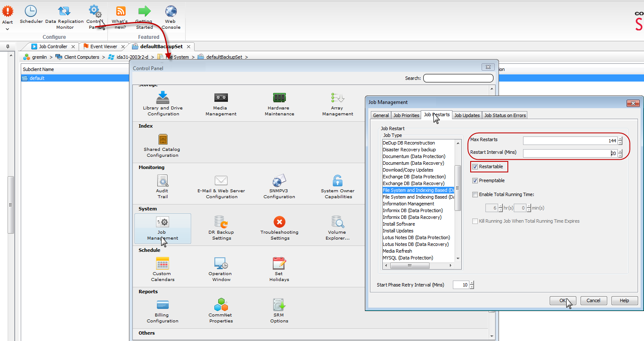Increase Max Restarts with spinner arrow
This screenshot has height=341, width=644.
coord(620,139)
